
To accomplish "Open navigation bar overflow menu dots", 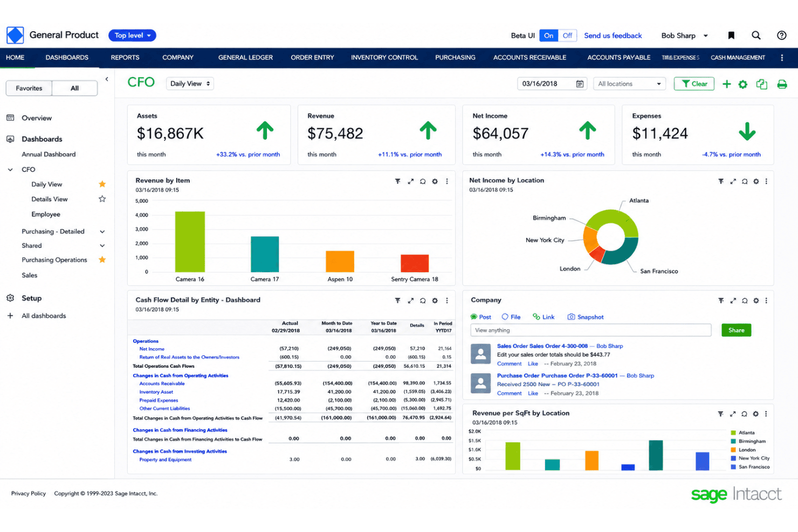I will click(x=782, y=58).
